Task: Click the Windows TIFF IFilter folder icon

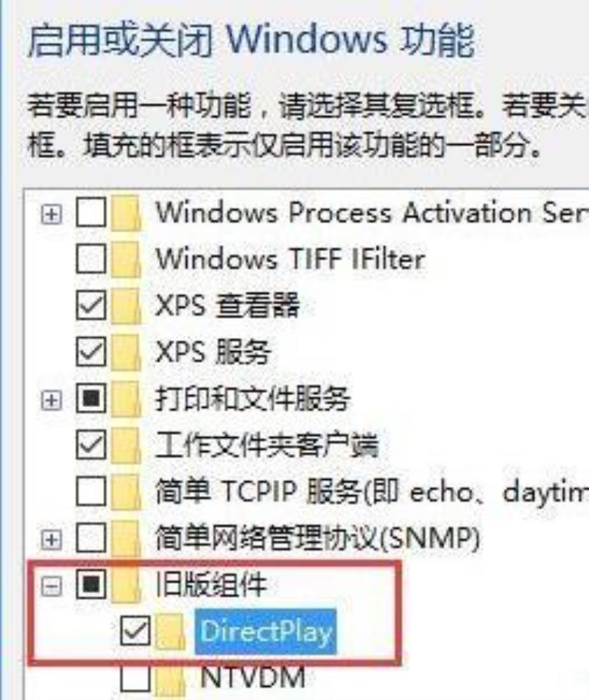Action: tap(127, 259)
